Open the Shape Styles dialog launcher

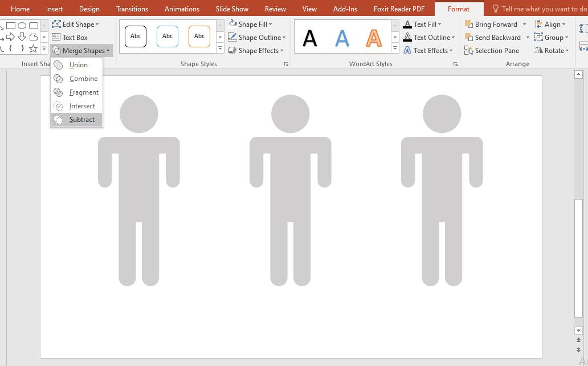(286, 64)
